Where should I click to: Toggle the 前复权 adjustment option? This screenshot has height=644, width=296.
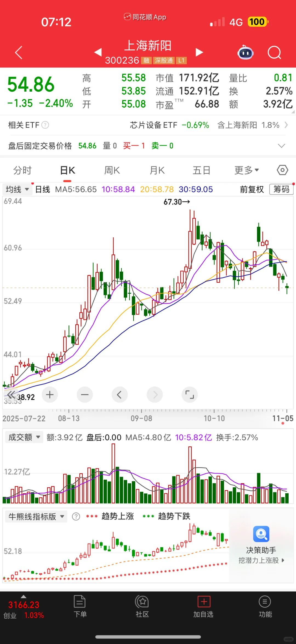[x=252, y=189]
